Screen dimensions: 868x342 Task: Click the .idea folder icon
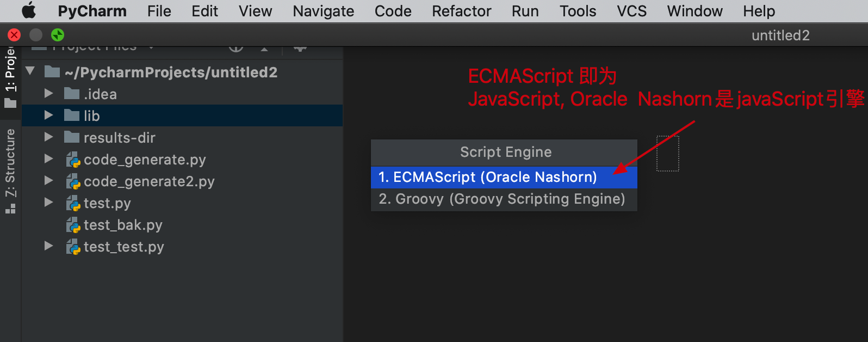pyautogui.click(x=72, y=94)
